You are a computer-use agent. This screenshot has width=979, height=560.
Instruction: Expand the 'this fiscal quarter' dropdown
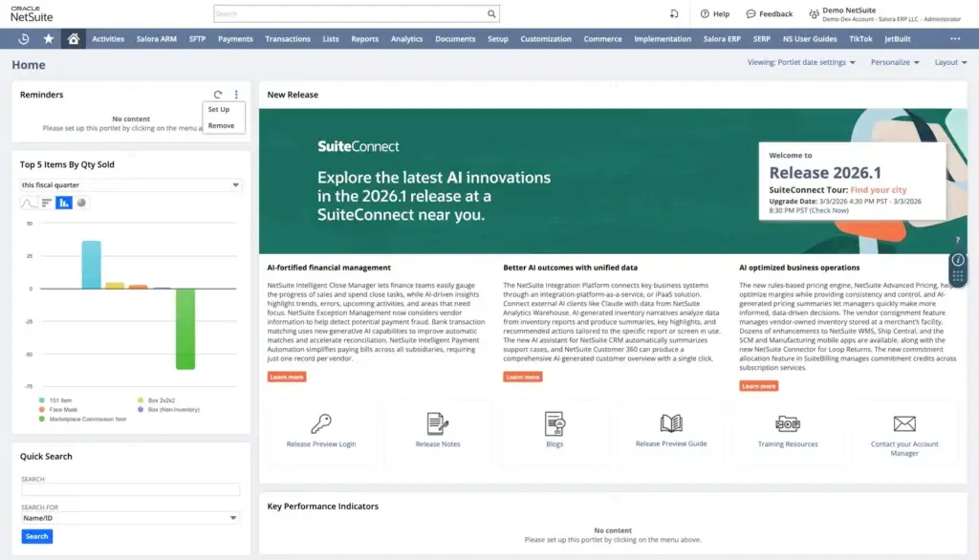coord(130,184)
